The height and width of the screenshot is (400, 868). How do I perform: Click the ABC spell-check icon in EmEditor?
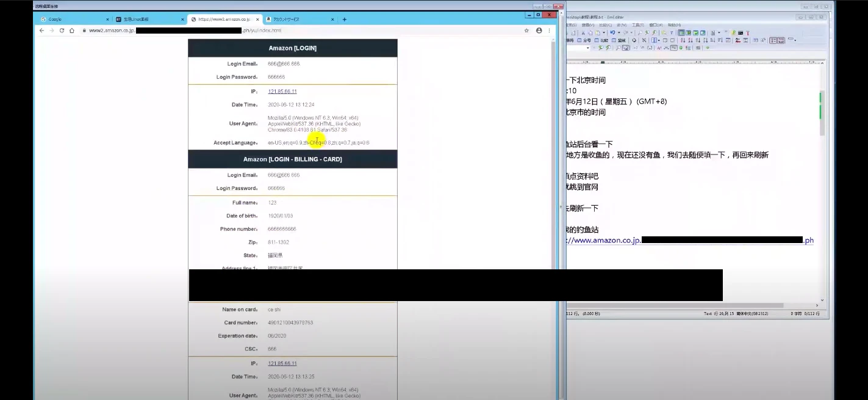coord(738,40)
